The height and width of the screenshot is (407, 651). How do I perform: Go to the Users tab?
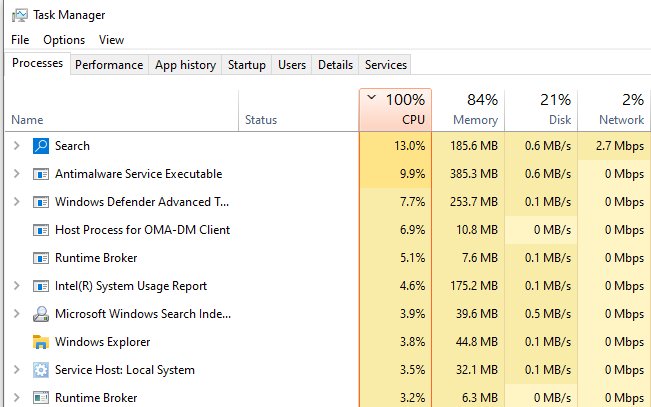tap(292, 65)
